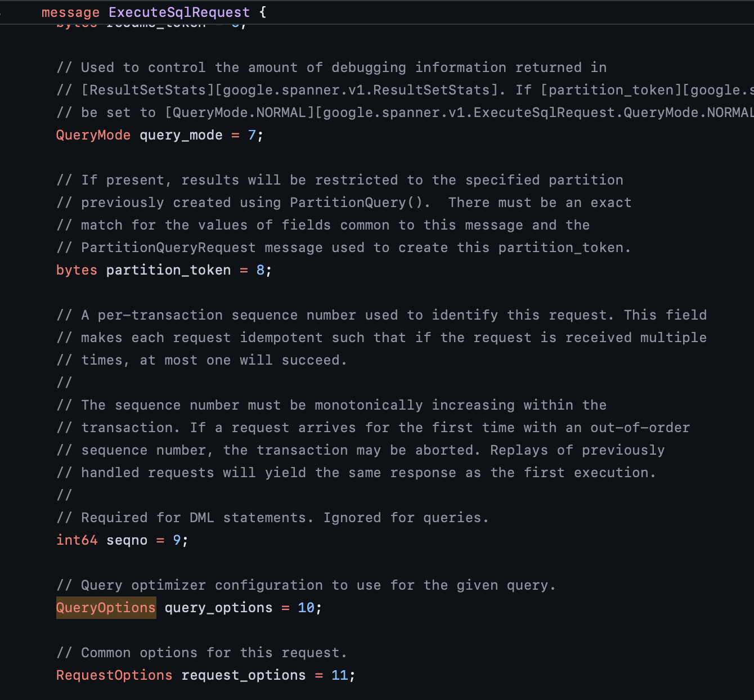Click the QueryMode type before query_mode
The width and height of the screenshot is (754, 700).
pyautogui.click(x=93, y=135)
